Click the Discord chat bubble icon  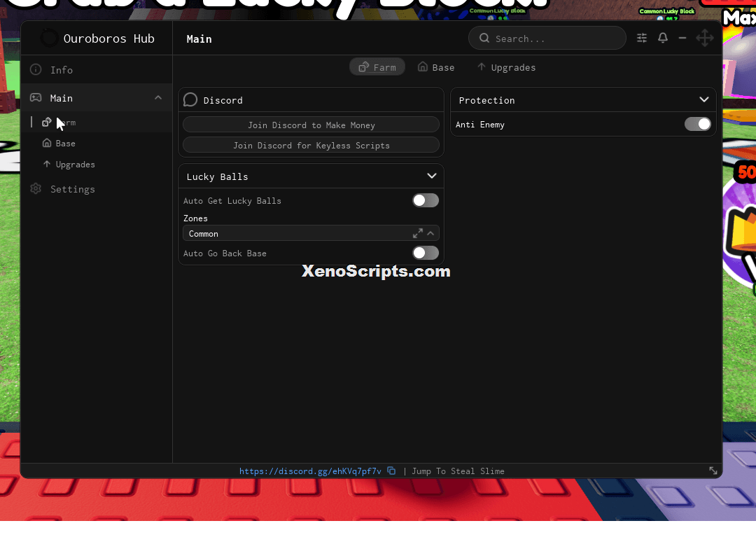pos(190,100)
